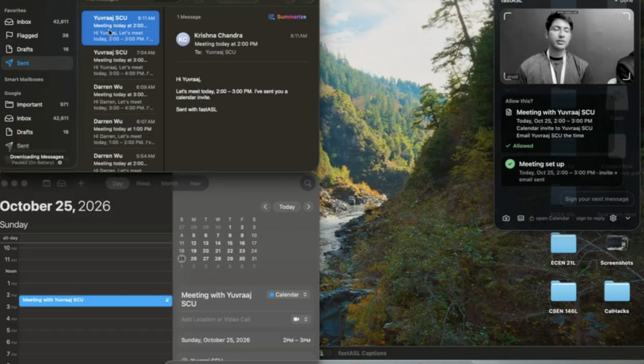Screen dimensions: 644x364
Task: Click the KC sender avatar
Action: coord(183,39)
